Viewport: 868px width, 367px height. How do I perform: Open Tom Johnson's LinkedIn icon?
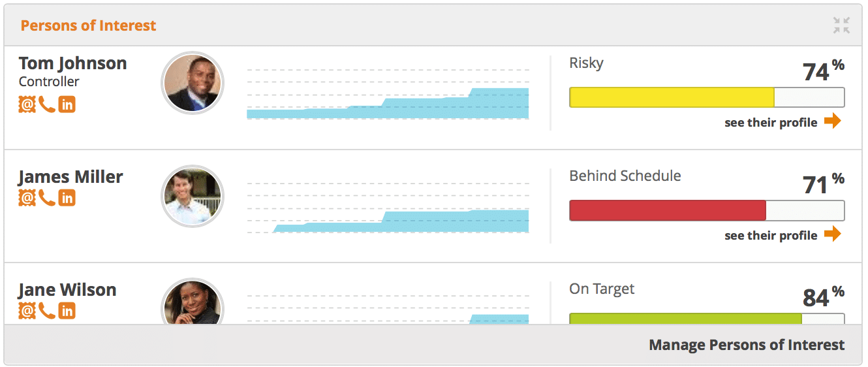pos(67,104)
